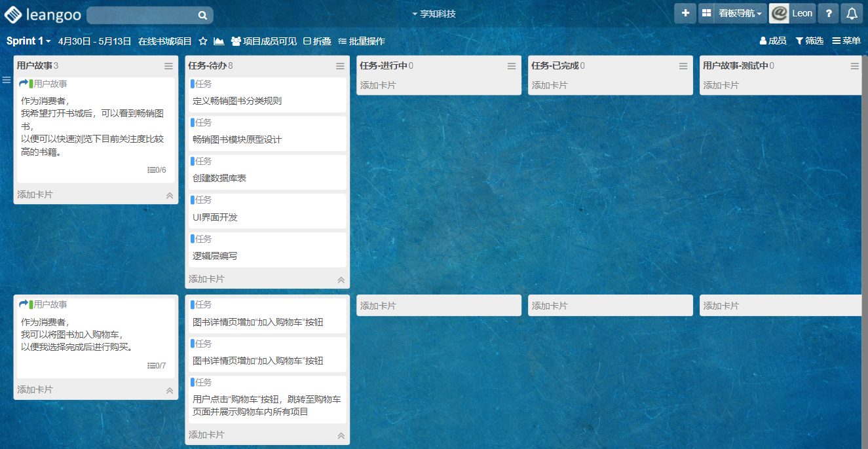Open the 菜单 menu
This screenshot has height=449, width=868.
[846, 41]
